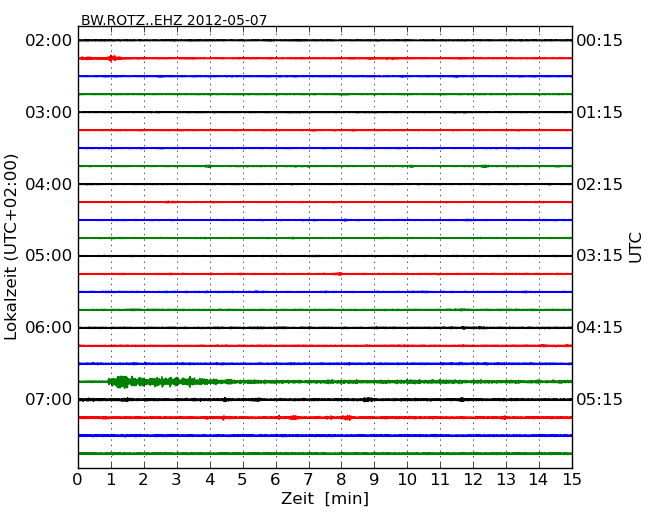Click the x-axis tick label 0

click(78, 479)
